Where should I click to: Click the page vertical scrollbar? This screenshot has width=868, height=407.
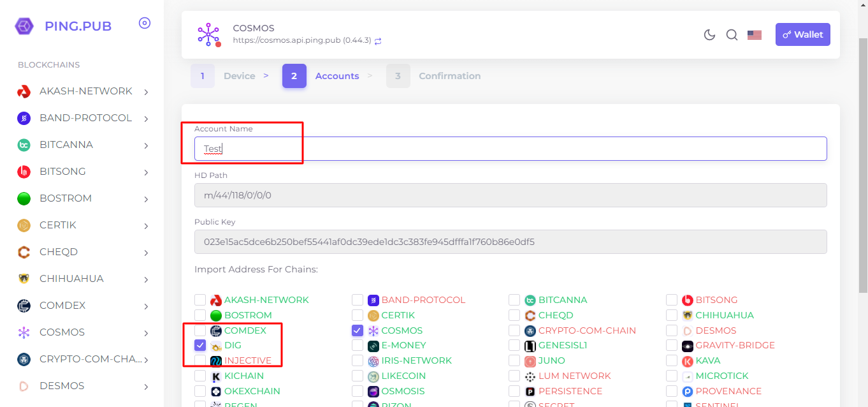pyautogui.click(x=863, y=128)
